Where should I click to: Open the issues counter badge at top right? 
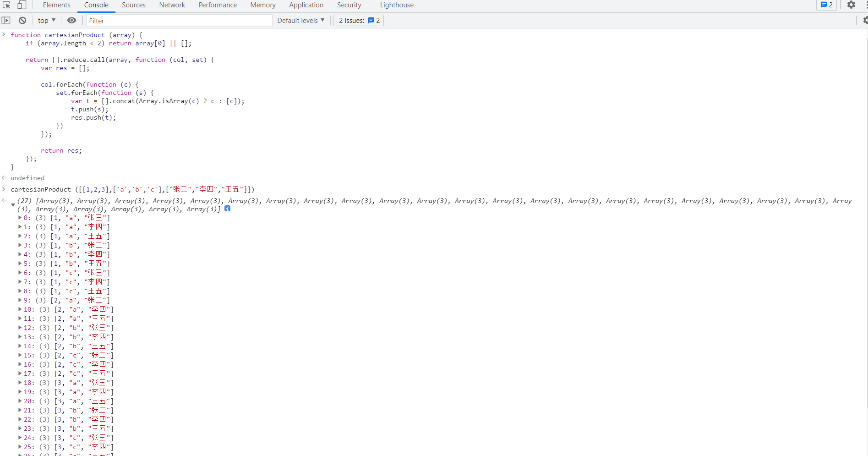pos(827,5)
